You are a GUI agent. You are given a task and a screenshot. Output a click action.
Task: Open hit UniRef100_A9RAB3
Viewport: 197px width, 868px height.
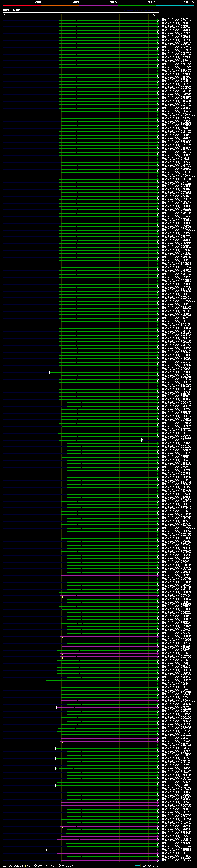coord(176,30)
